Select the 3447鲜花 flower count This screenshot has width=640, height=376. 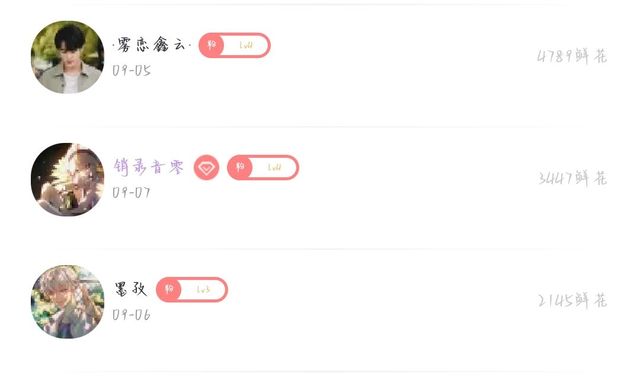click(572, 178)
